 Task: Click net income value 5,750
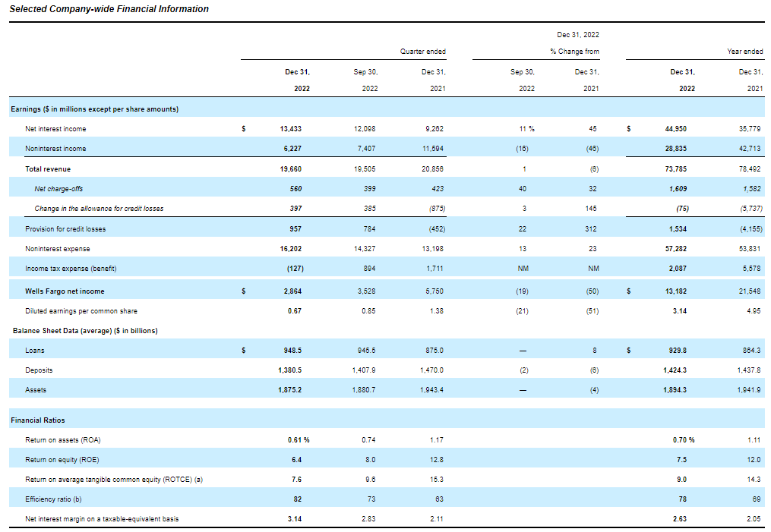pyautogui.click(x=434, y=291)
